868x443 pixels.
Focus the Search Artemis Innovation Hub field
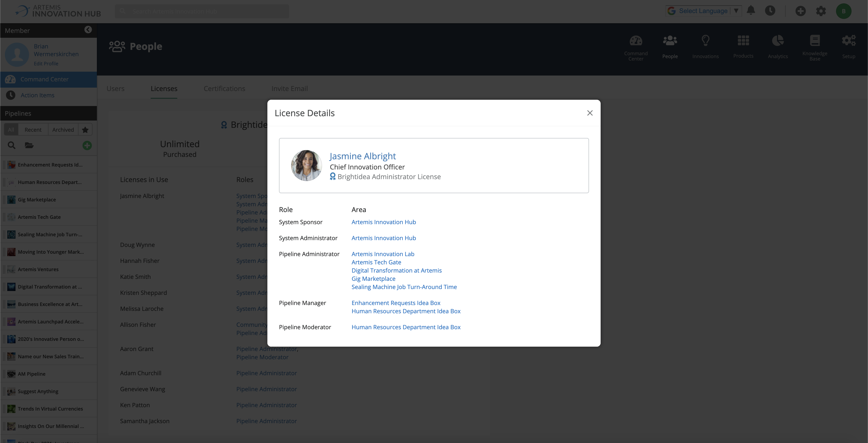202,11
